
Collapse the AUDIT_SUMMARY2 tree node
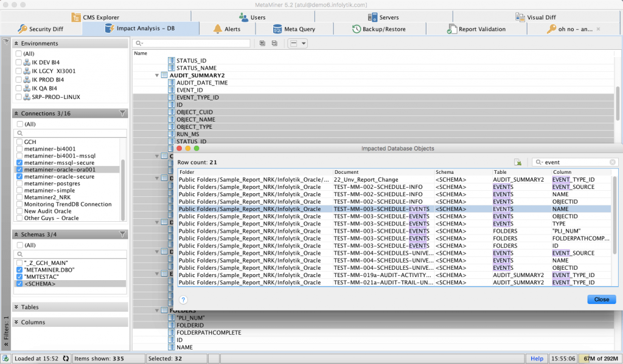coord(158,75)
